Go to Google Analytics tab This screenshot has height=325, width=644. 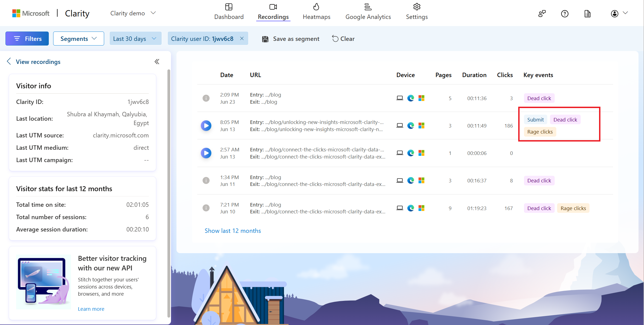point(368,12)
